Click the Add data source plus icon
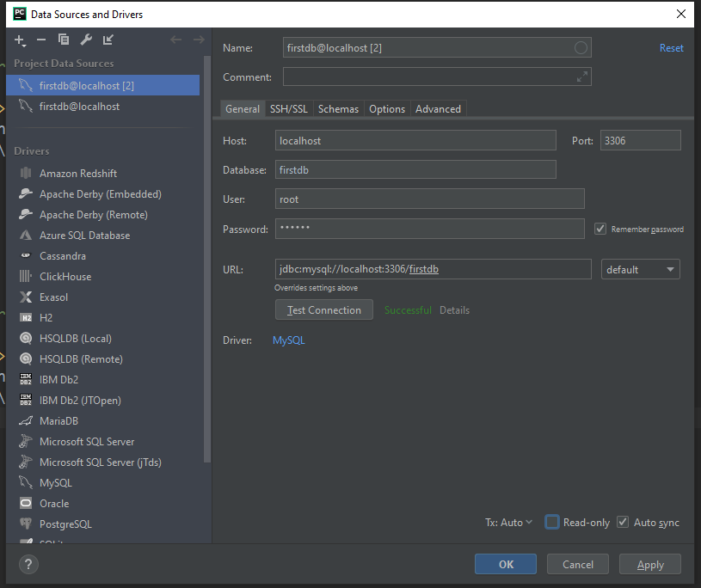This screenshot has width=701, height=588. [x=20, y=40]
